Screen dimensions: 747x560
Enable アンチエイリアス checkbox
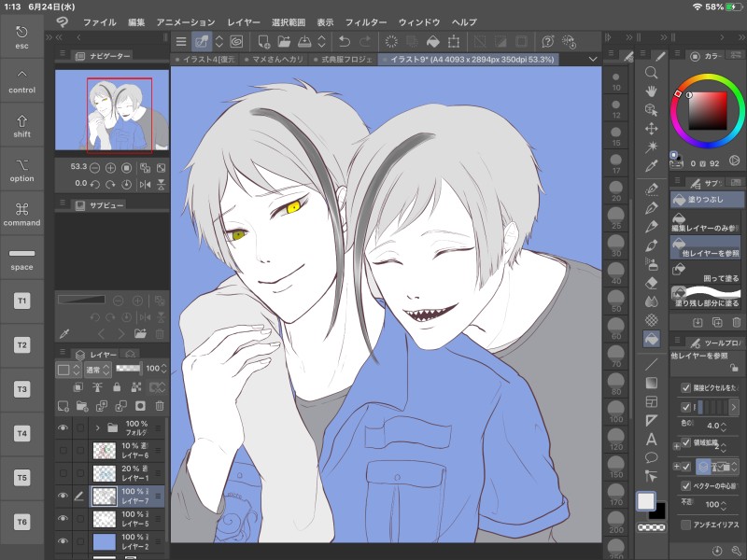(x=685, y=525)
